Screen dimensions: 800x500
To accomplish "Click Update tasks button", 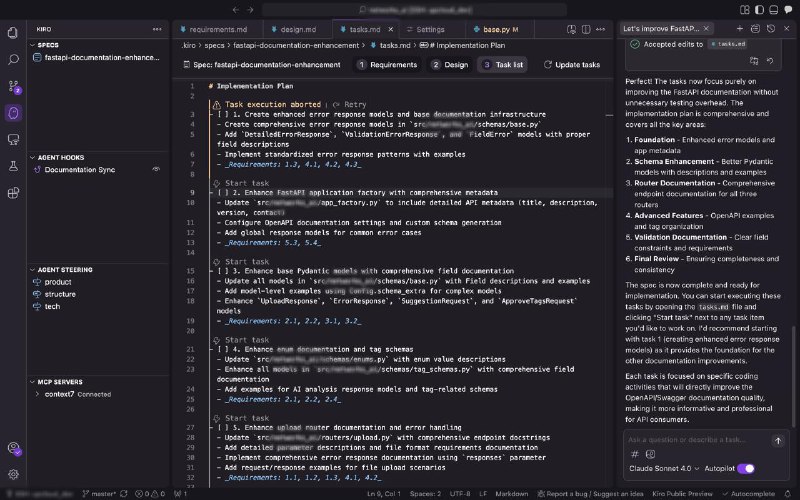I will 571,65.
